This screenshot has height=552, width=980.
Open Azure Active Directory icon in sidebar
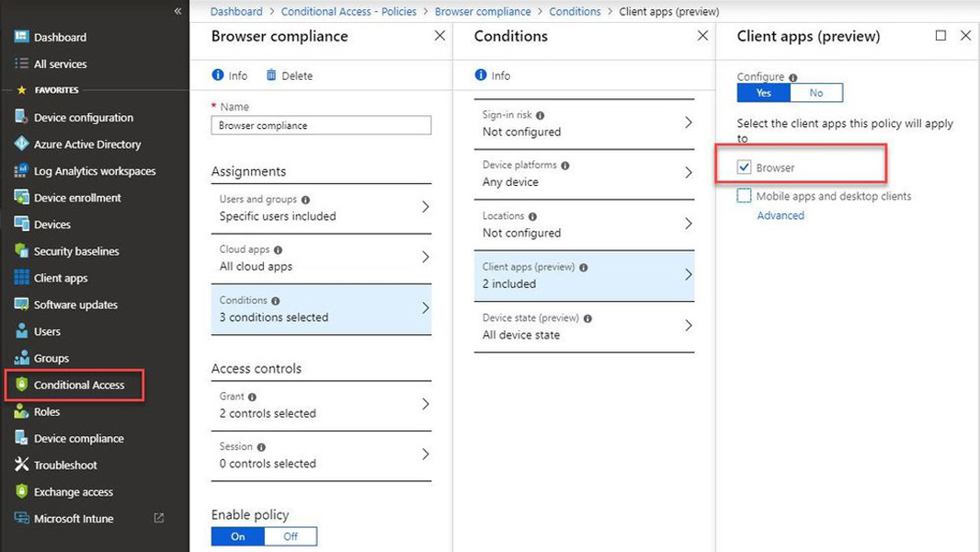[21, 144]
